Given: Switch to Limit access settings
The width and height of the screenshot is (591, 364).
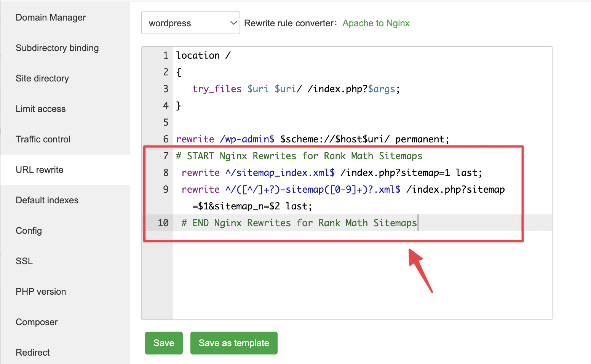Looking at the screenshot, I should (x=40, y=109).
